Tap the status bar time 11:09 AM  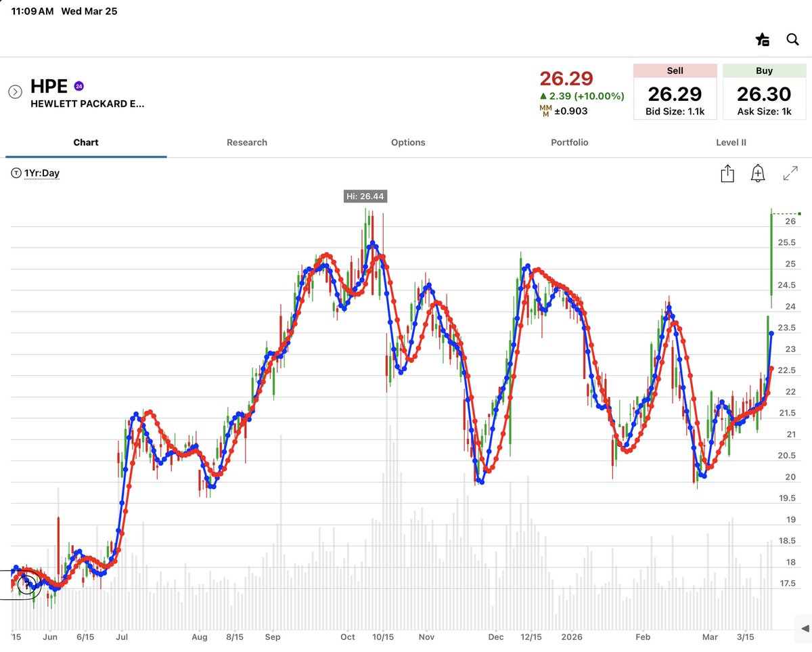(32, 12)
